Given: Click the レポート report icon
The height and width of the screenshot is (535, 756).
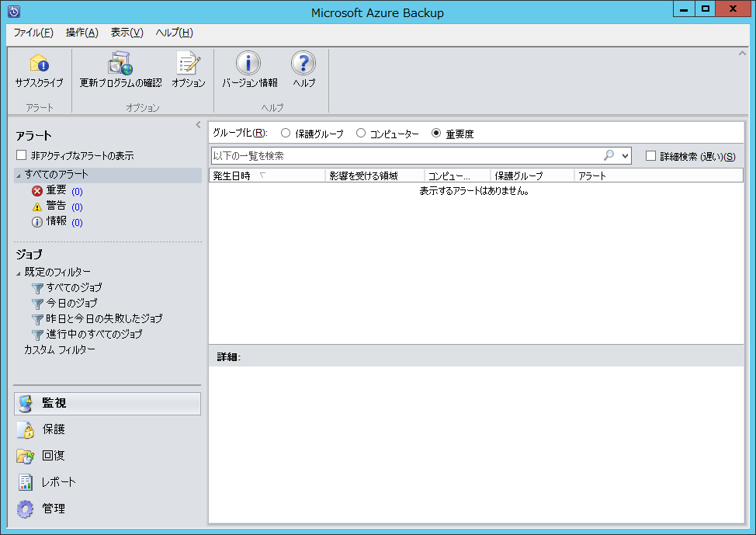Looking at the screenshot, I should tap(25, 482).
